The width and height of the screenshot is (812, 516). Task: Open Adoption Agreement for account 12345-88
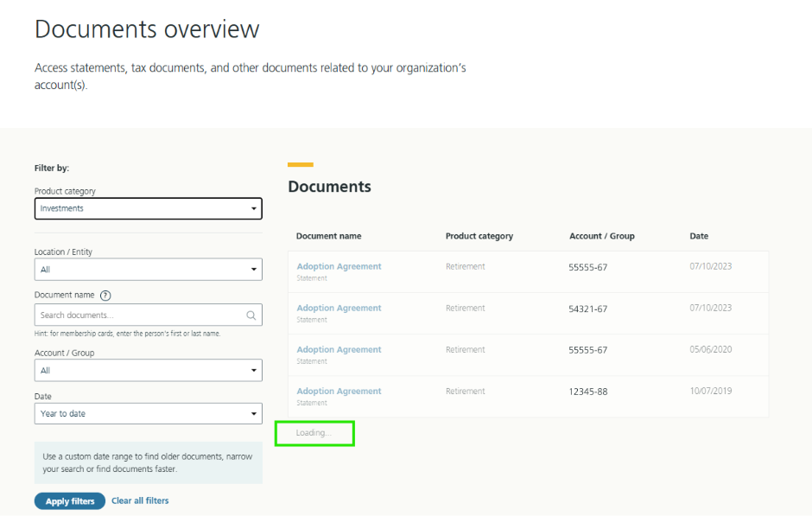[x=339, y=391]
